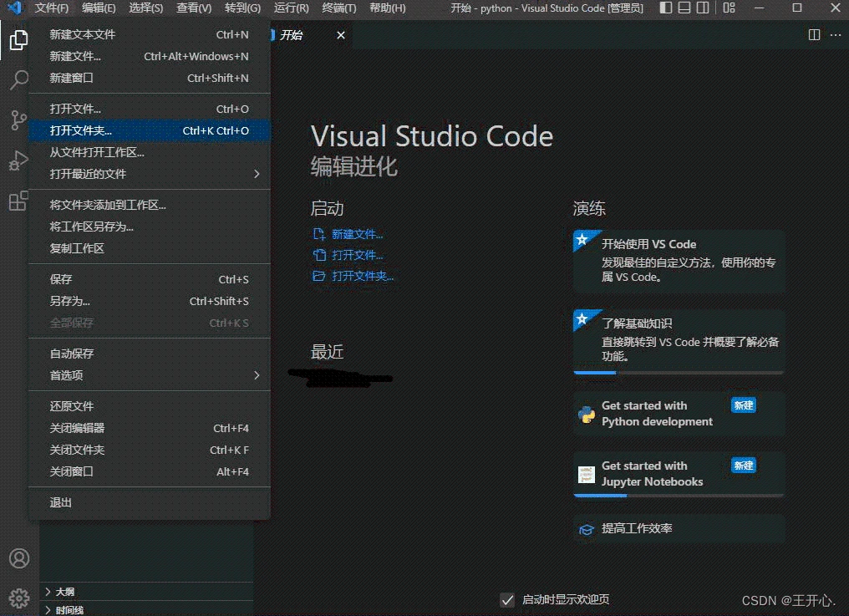
Task: Close the 开始 welcome tab
Action: pyautogui.click(x=341, y=35)
